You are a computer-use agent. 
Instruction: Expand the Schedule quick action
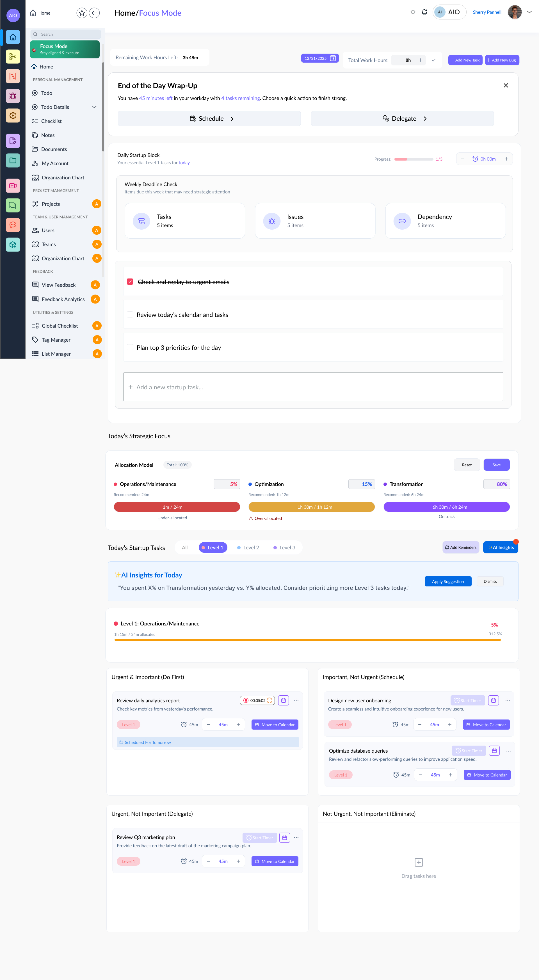point(209,119)
